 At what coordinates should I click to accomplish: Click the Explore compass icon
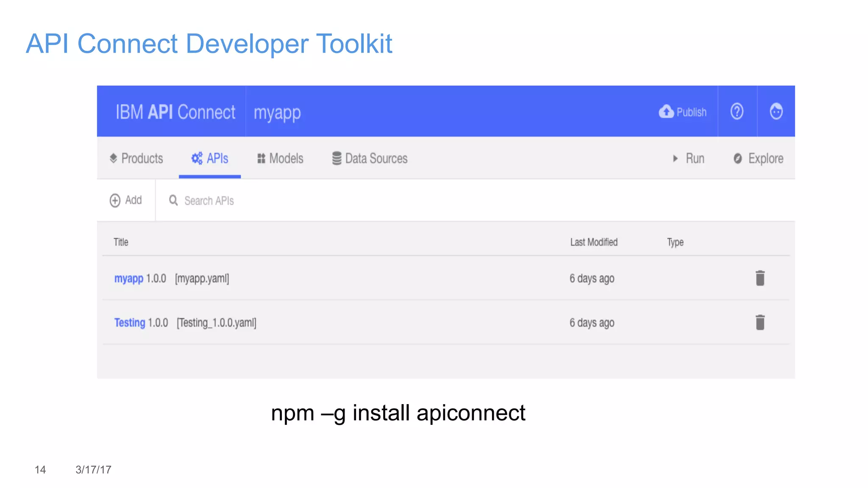click(x=738, y=158)
